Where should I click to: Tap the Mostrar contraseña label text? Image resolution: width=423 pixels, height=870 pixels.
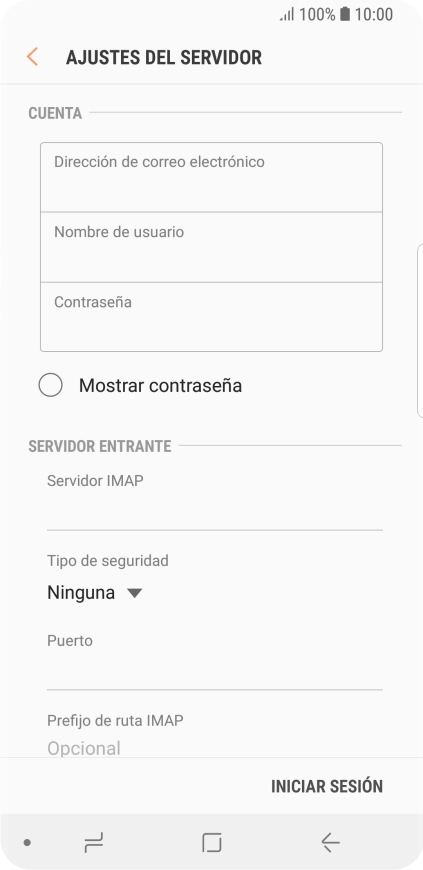(x=160, y=385)
